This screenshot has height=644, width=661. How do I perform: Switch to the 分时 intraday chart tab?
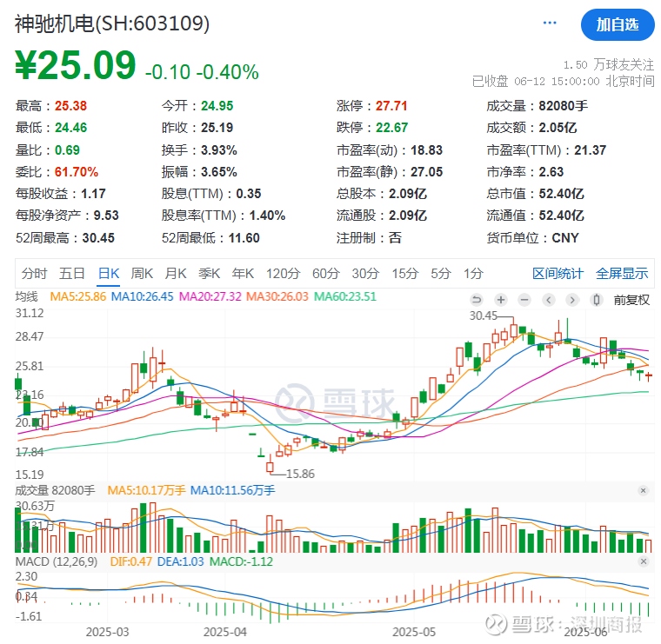click(34, 274)
